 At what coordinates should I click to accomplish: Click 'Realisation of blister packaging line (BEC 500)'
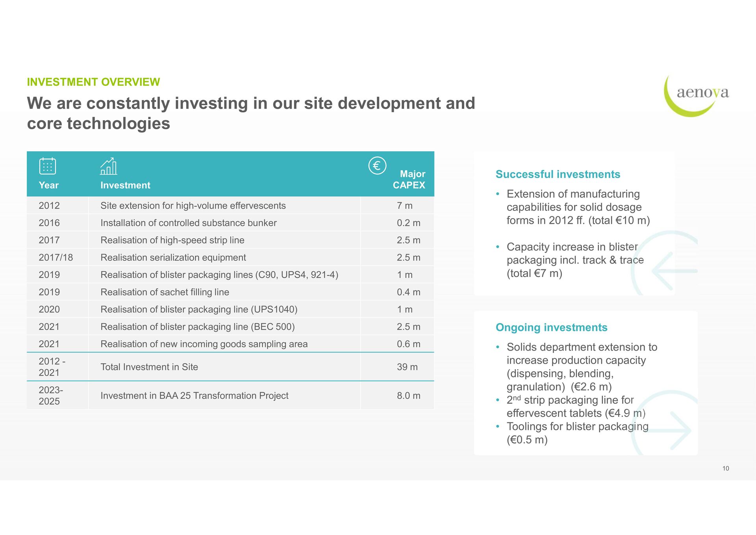(x=198, y=327)
